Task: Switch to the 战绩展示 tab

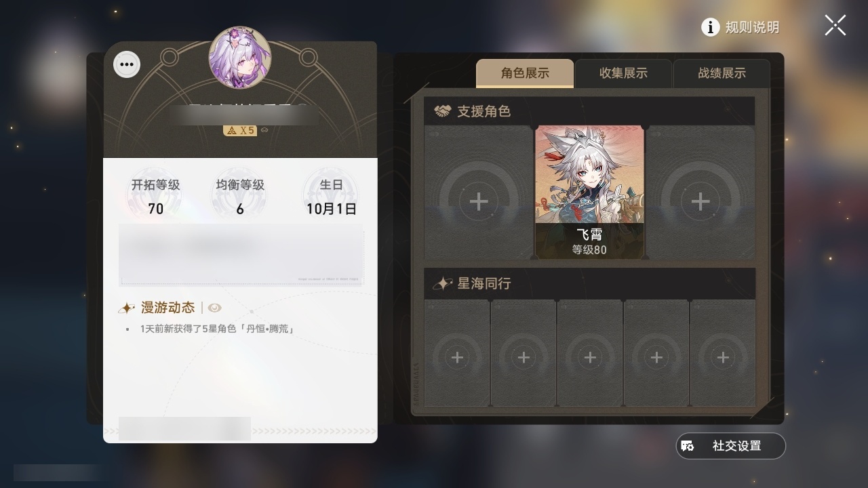Action: click(722, 73)
